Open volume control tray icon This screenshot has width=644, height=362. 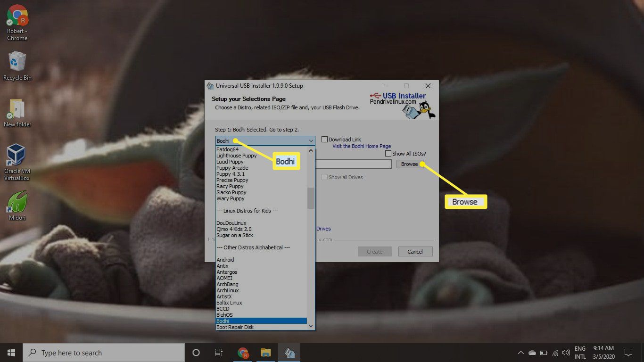pos(566,353)
